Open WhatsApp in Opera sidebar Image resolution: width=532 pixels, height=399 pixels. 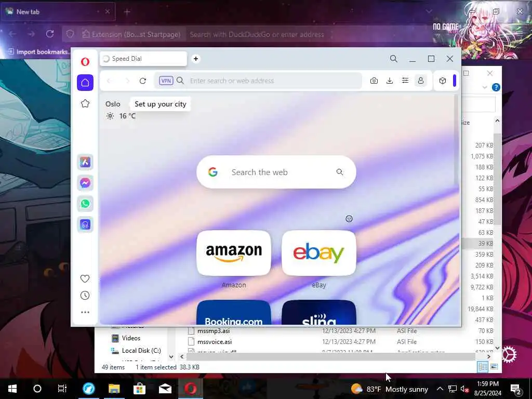(x=85, y=204)
